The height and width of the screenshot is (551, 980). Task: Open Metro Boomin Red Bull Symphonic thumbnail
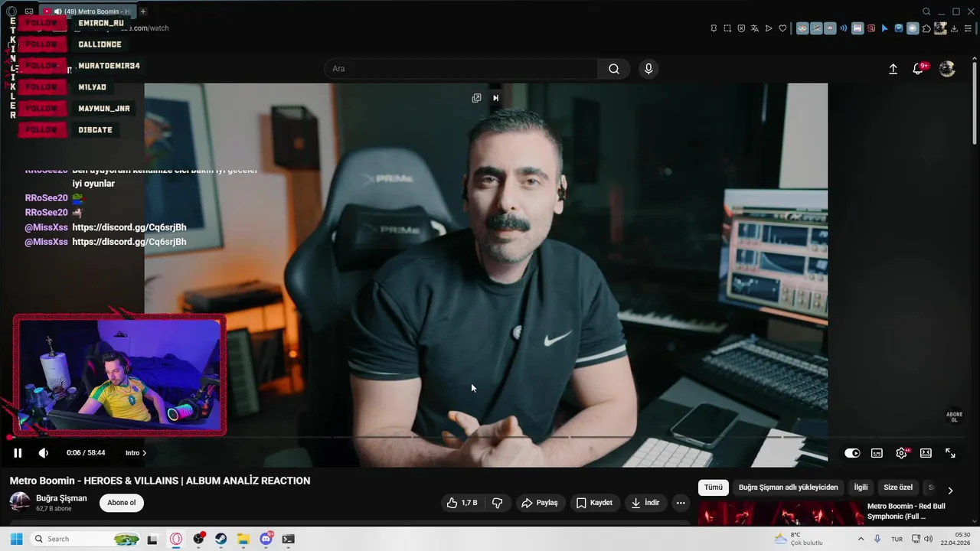tap(780, 514)
